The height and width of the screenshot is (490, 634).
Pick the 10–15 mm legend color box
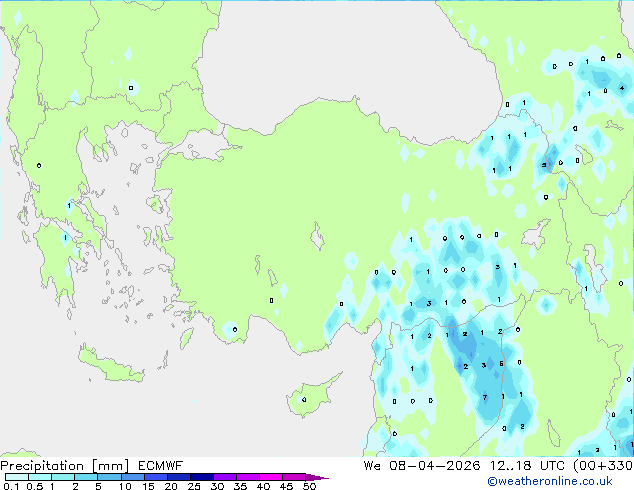tap(132, 477)
